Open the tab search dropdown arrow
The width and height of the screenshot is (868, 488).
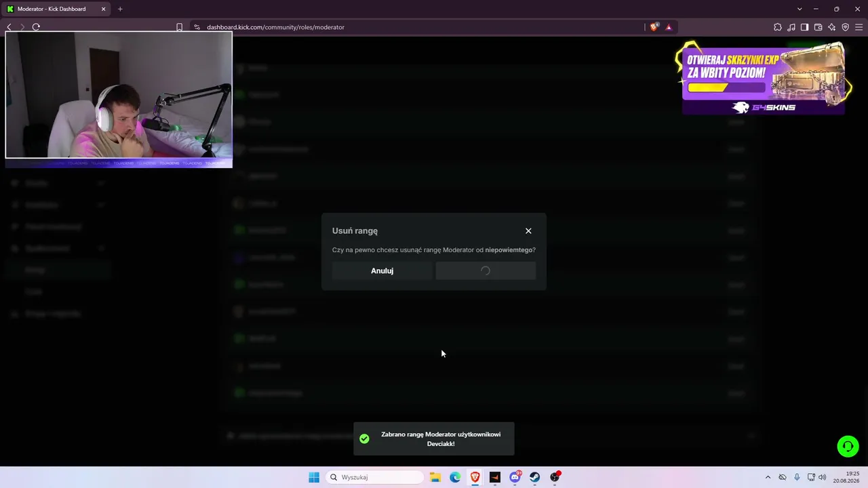[x=800, y=9]
